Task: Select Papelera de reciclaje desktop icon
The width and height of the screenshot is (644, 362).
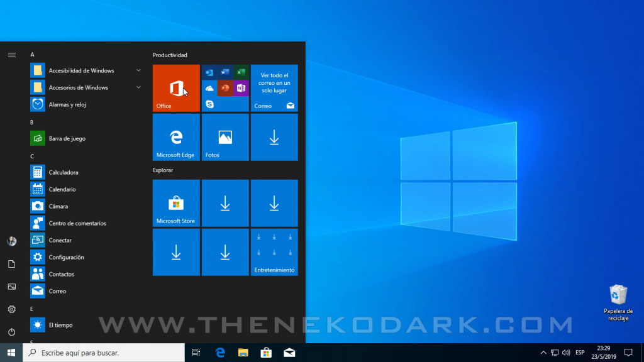Action: (x=618, y=303)
